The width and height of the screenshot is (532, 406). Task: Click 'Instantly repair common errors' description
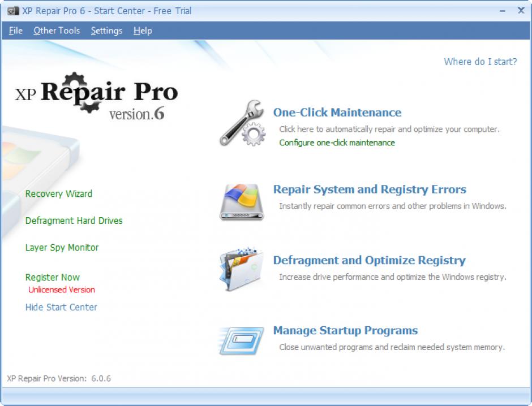(393, 206)
